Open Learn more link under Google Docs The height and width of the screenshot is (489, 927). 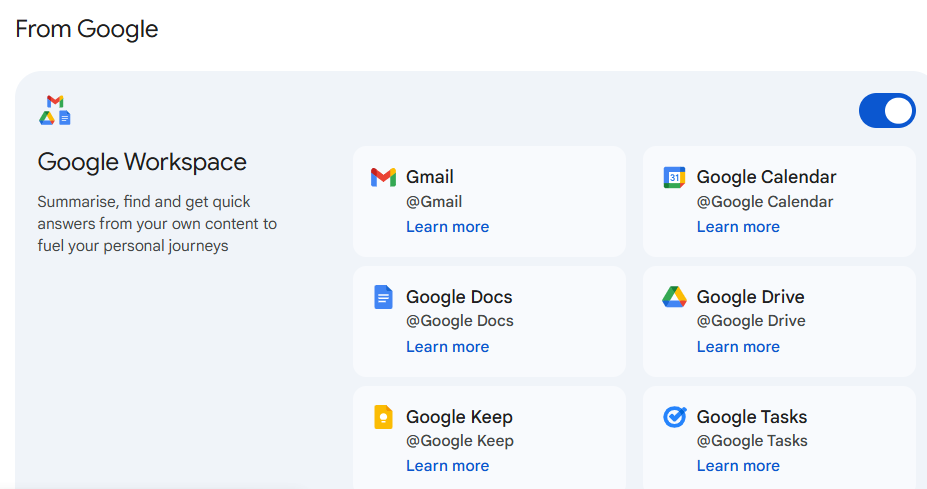pos(448,347)
